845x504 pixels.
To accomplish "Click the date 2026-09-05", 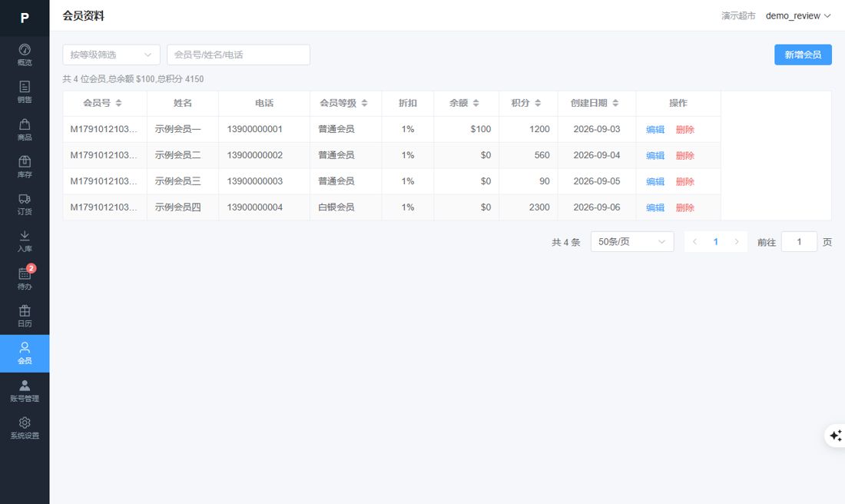I will 597,181.
